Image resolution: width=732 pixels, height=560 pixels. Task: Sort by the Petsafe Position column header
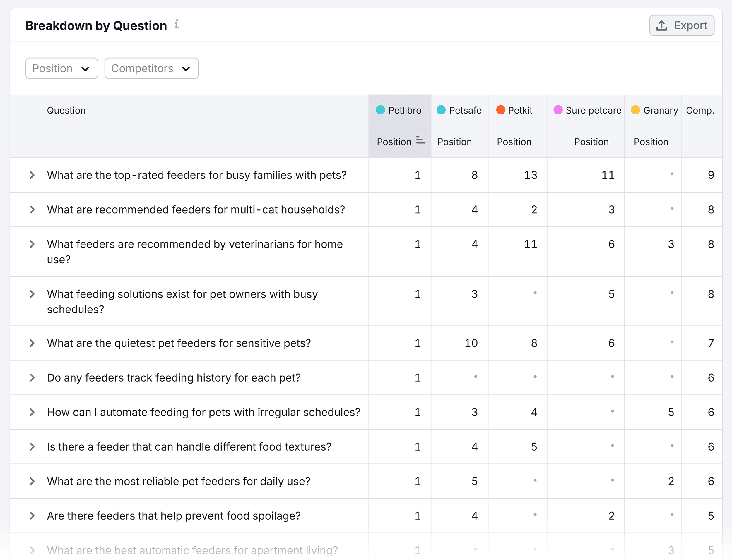click(454, 142)
